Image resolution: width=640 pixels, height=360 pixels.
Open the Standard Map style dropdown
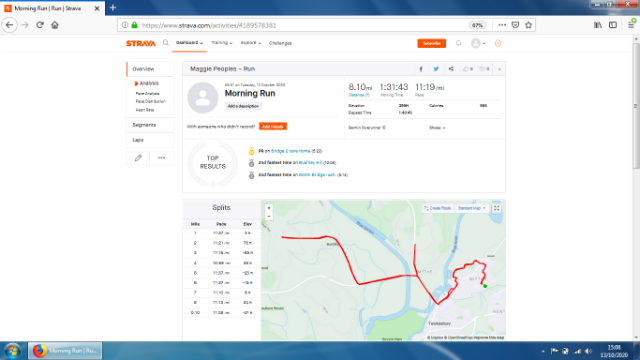pos(471,208)
